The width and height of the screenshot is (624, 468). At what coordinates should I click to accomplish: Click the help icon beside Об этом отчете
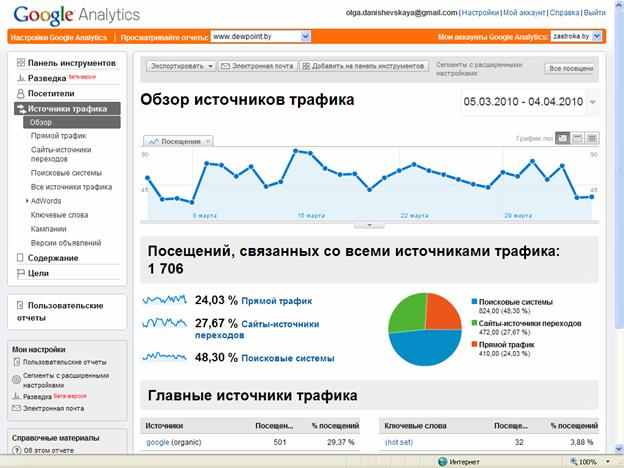pos(16,450)
